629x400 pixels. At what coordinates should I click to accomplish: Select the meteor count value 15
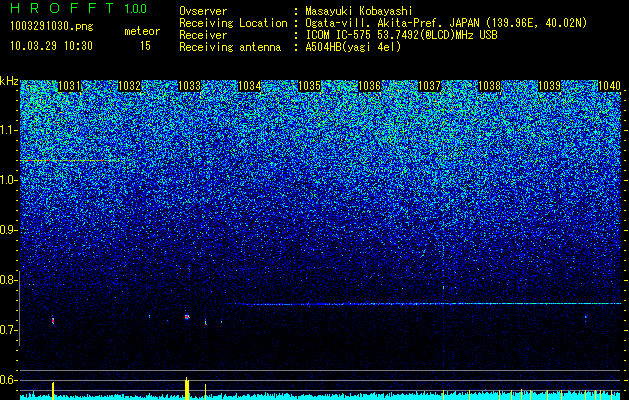point(145,46)
